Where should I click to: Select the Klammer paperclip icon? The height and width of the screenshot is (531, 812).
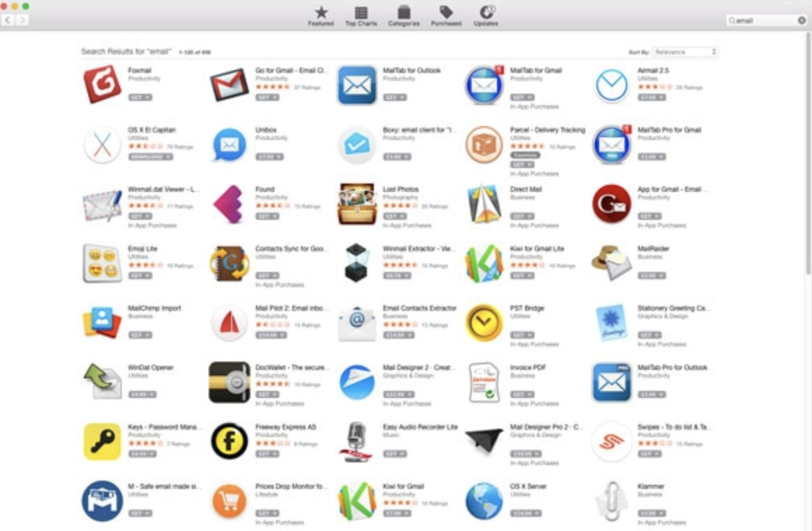(x=612, y=501)
